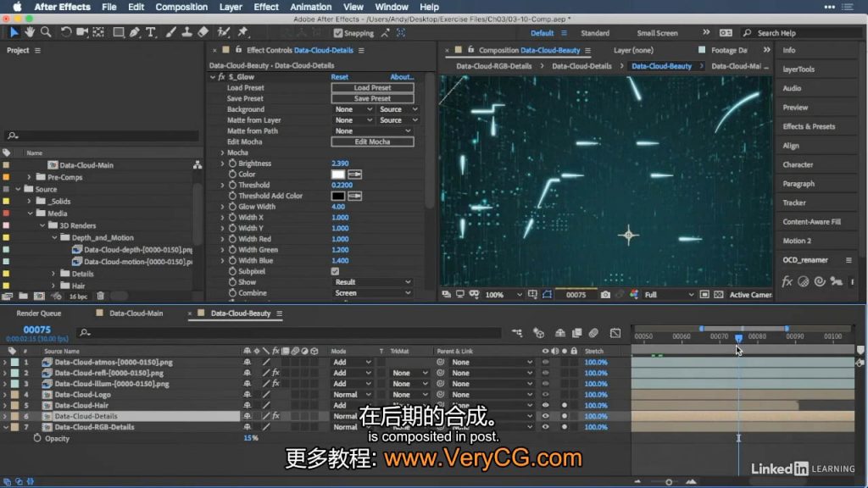Open the Combine Screen dropdown

pyautogui.click(x=373, y=293)
